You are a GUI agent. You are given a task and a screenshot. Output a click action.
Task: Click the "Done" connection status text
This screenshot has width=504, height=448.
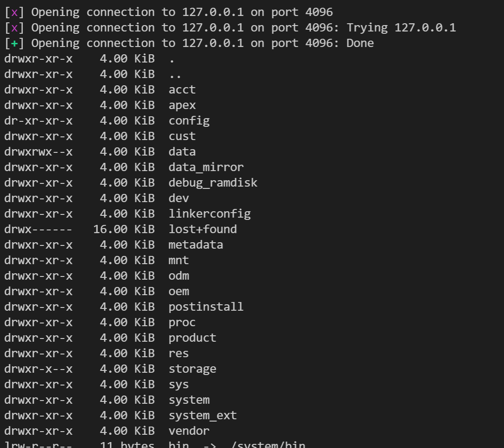pos(360,43)
